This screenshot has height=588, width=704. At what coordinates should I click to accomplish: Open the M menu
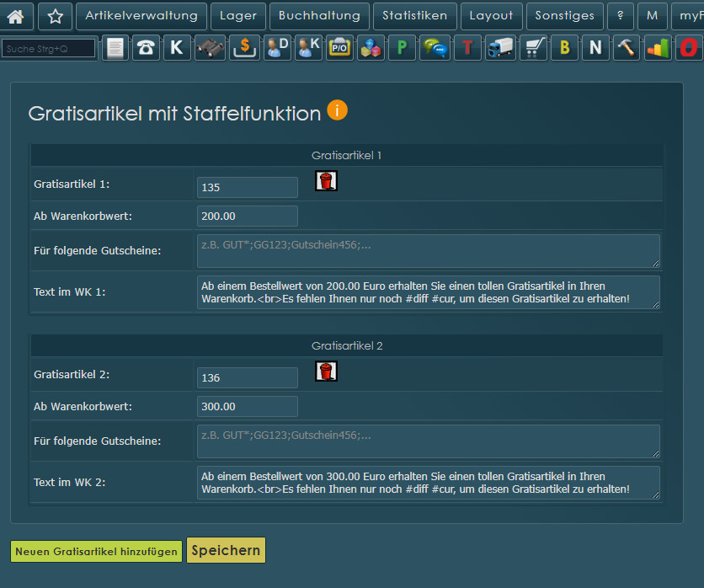653,16
